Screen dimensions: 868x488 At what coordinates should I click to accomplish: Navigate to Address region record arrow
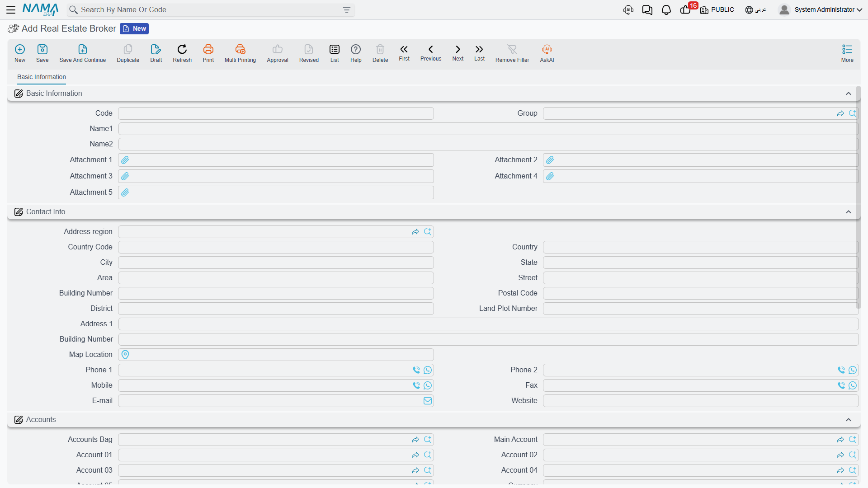pyautogui.click(x=415, y=232)
